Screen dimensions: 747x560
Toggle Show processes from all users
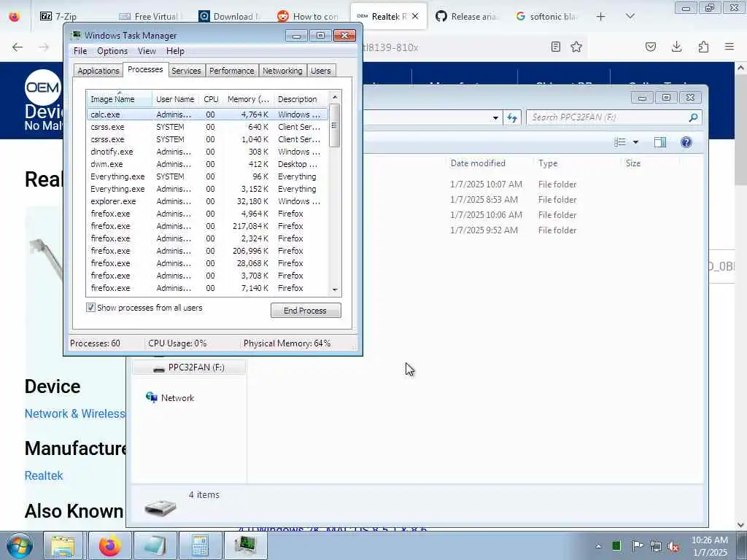[90, 308]
